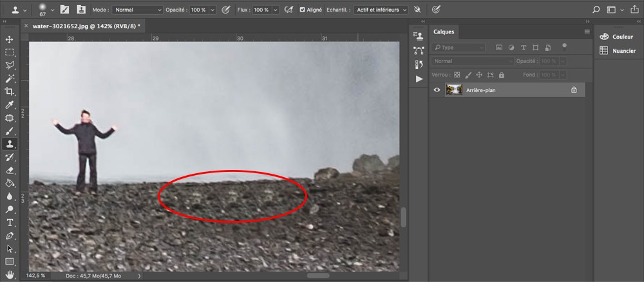This screenshot has height=282, width=644.
Task: Select the Crop tool
Action: [10, 91]
